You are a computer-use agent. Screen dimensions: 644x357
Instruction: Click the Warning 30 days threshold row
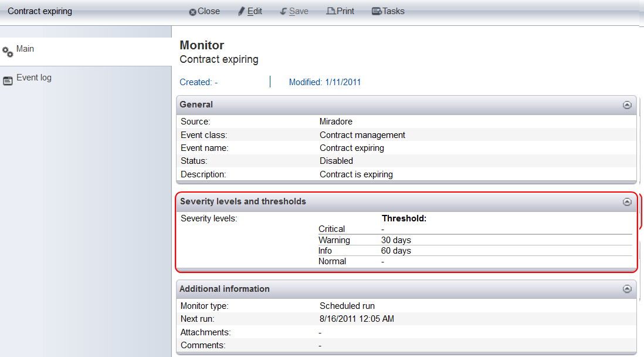tap(396, 240)
